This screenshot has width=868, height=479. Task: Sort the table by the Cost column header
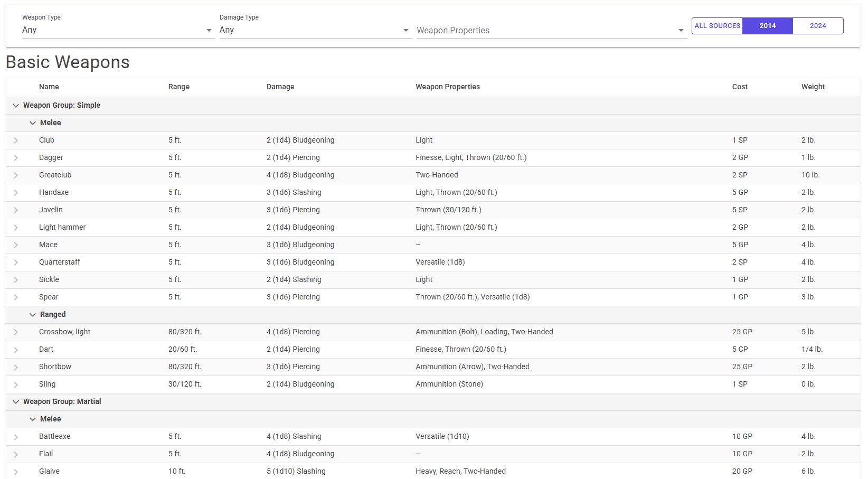tap(739, 87)
